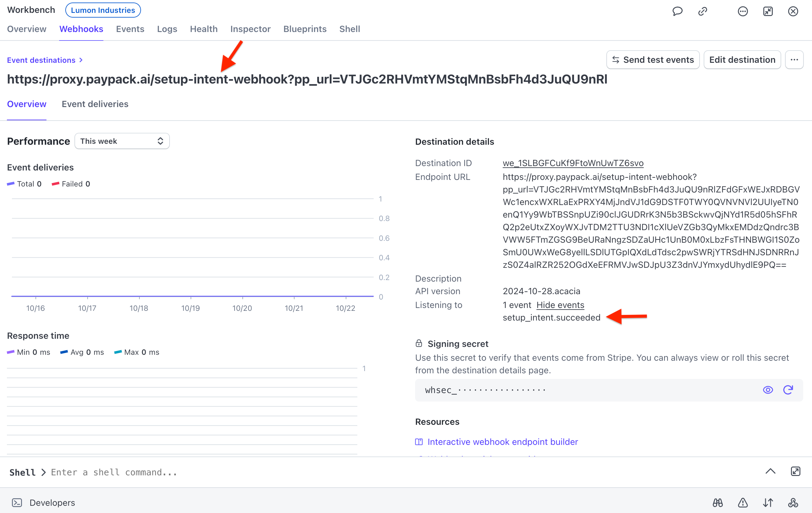Collapse the Shell panel chevron
Image resolution: width=812 pixels, height=513 pixels.
pos(771,472)
